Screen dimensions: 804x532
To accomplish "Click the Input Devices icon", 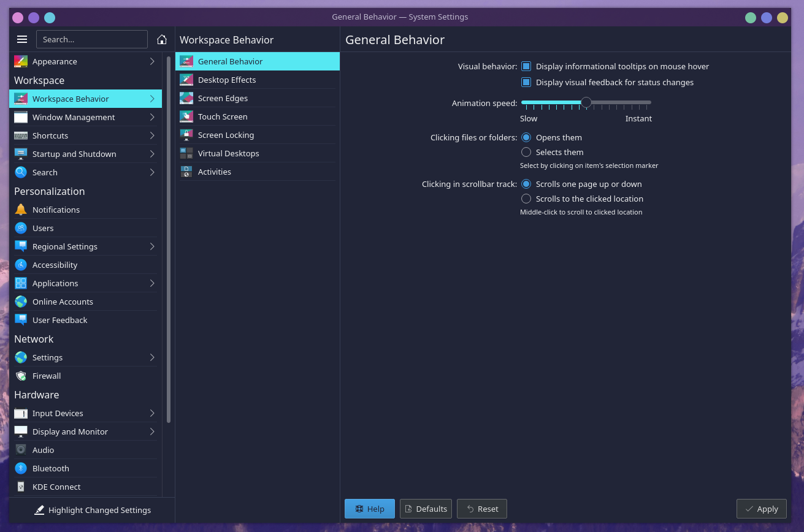I will click(21, 413).
